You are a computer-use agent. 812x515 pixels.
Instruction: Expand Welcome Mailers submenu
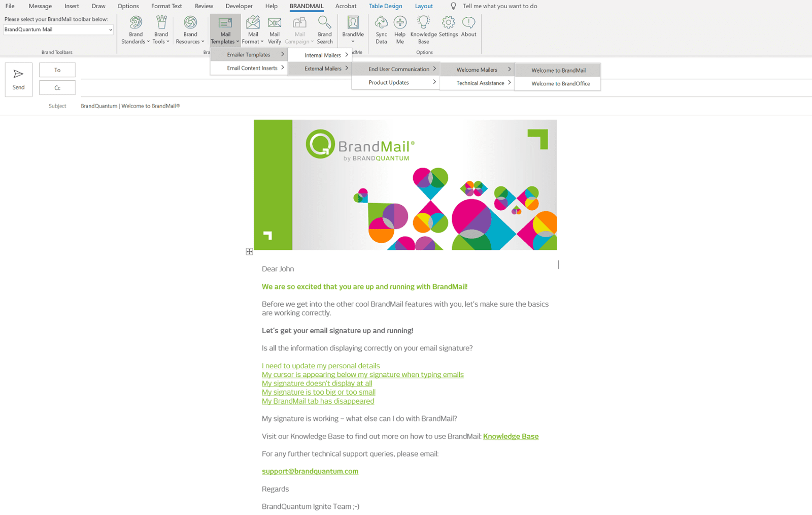pyautogui.click(x=477, y=70)
